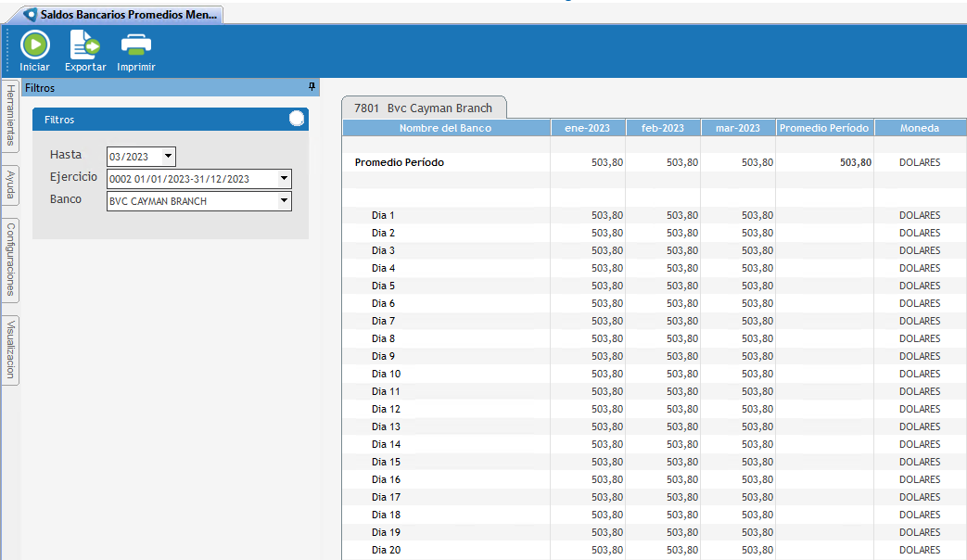Select the Dia 16 row label
The image size is (967, 560).
coord(386,479)
